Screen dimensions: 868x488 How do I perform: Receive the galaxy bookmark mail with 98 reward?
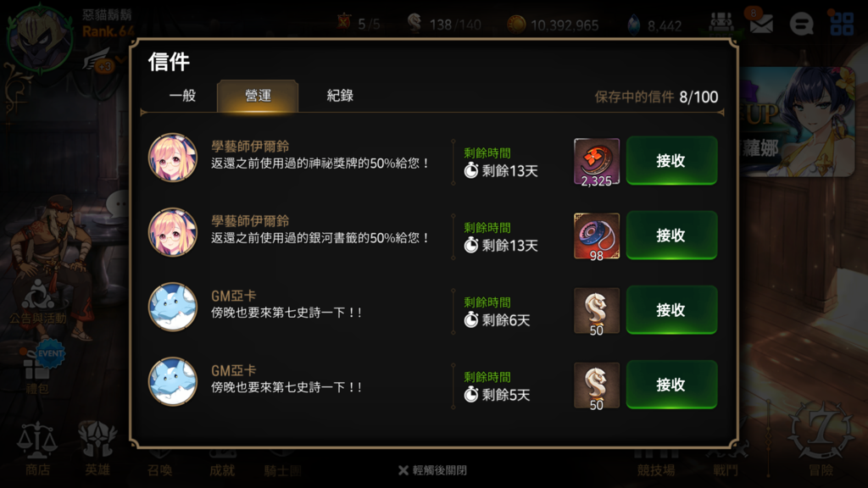coord(671,236)
